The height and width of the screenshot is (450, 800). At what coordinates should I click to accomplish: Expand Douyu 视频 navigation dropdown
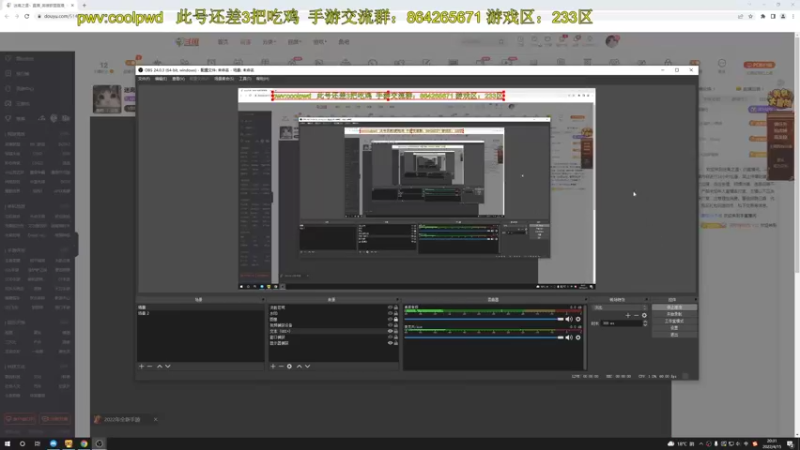coord(294,42)
